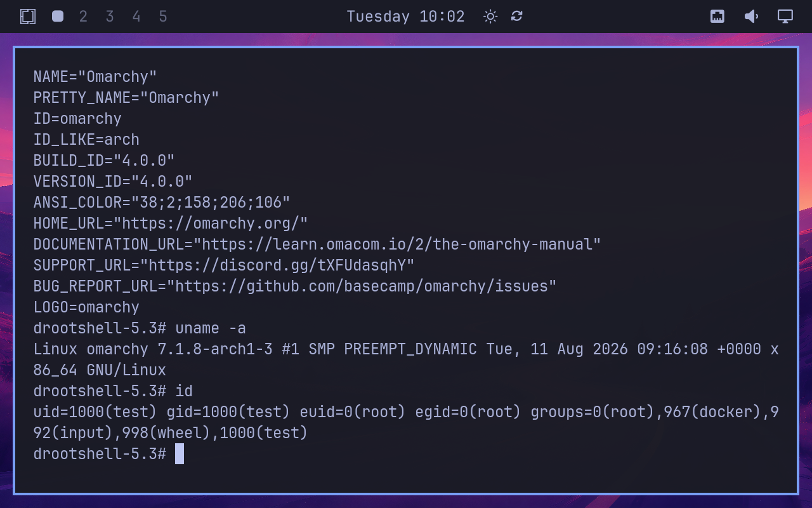
Task: Switch to workspace 2
Action: (83, 17)
